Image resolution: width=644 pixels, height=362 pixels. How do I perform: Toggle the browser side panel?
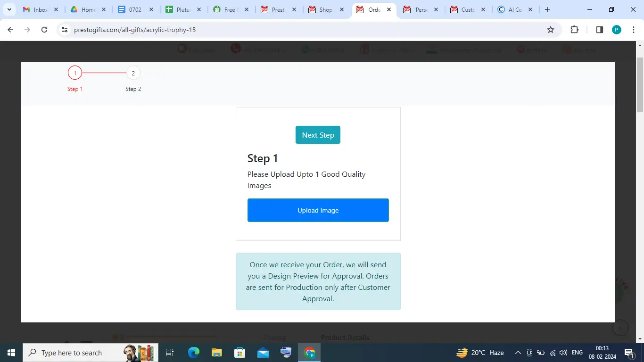(x=599, y=30)
